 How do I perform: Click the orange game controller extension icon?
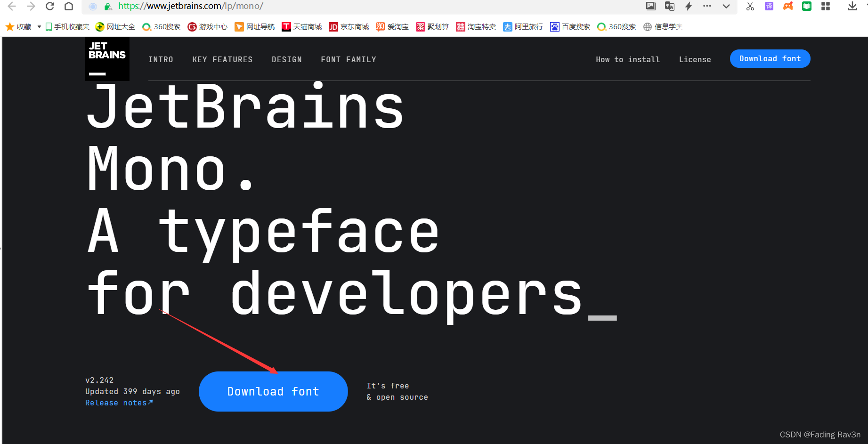pyautogui.click(x=788, y=6)
